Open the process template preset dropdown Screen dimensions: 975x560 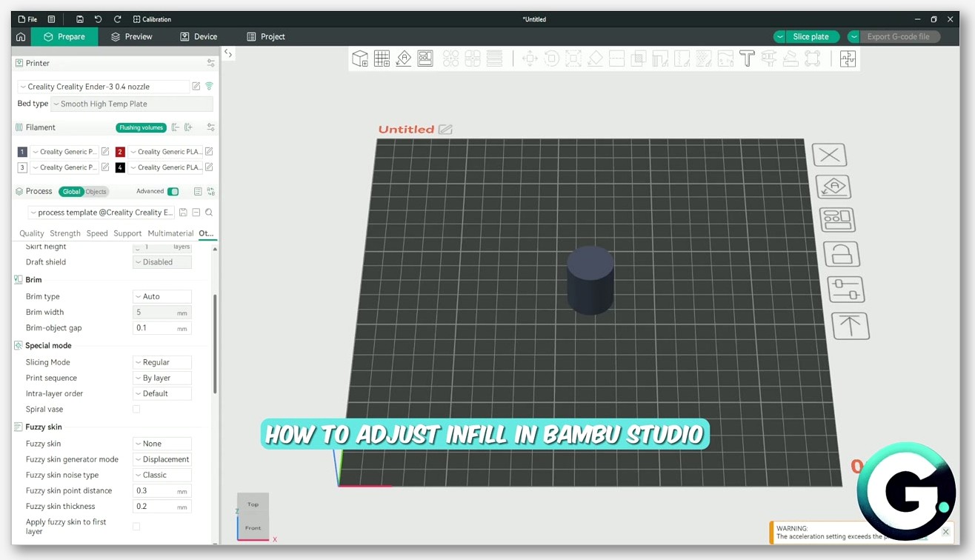[102, 213]
